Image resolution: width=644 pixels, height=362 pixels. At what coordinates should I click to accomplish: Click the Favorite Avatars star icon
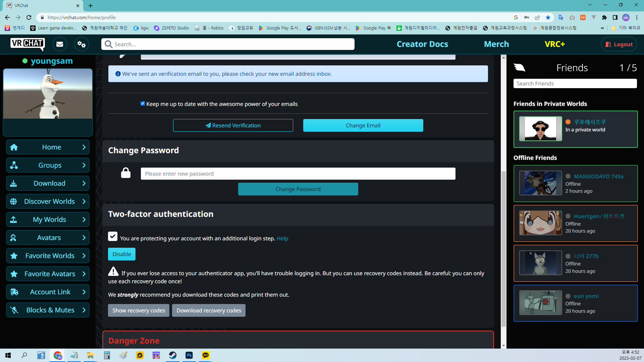(x=14, y=274)
